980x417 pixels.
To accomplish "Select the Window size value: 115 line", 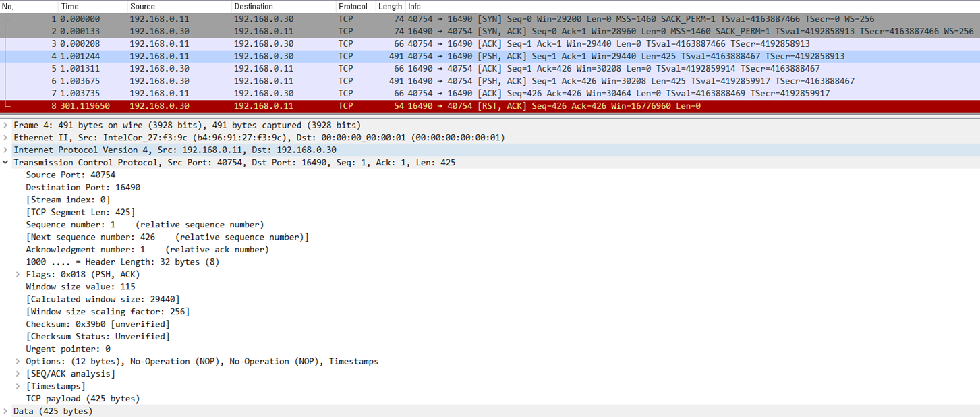I will (80, 287).
